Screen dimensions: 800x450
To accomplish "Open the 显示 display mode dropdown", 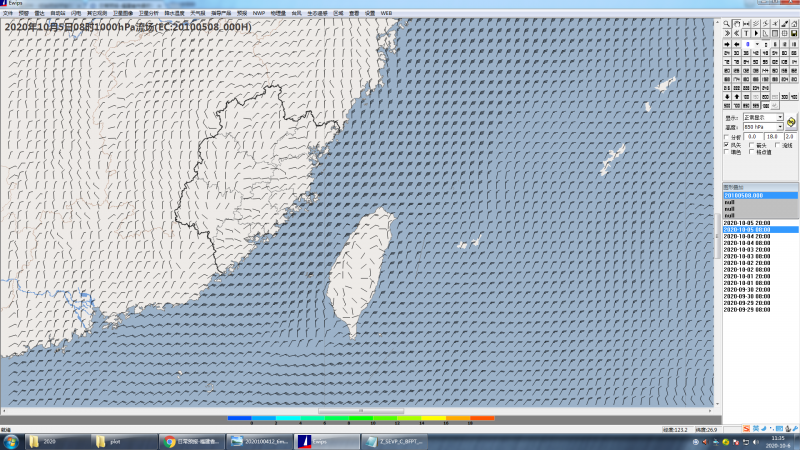I will pyautogui.click(x=780, y=117).
